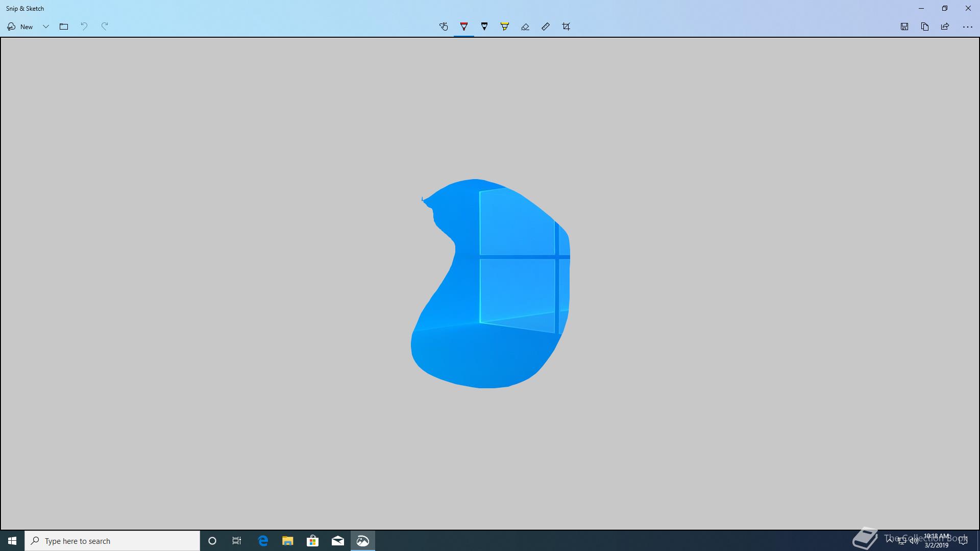Close the Snip & Sketch window
The width and height of the screenshot is (980, 551).
pyautogui.click(x=968, y=8)
